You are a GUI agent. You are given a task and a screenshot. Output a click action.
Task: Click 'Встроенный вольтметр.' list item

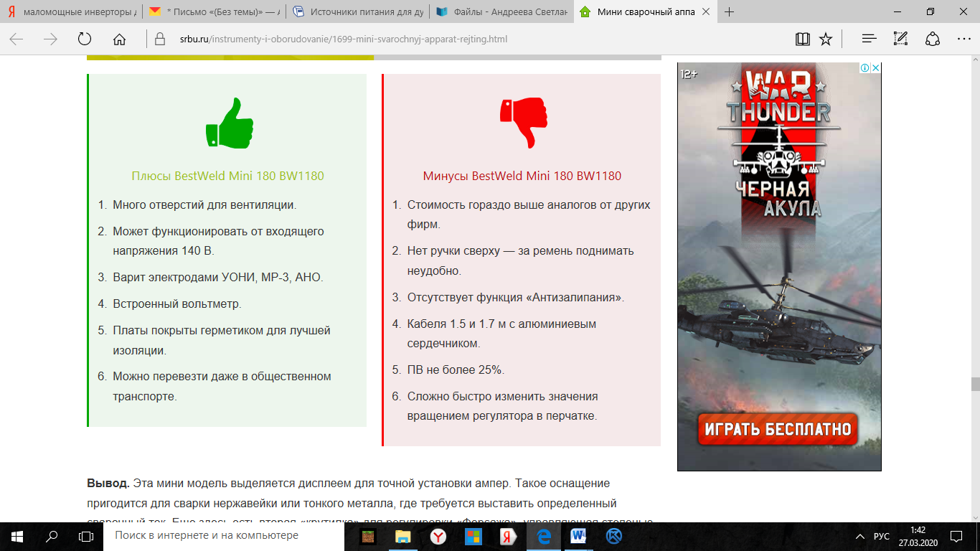[177, 303]
